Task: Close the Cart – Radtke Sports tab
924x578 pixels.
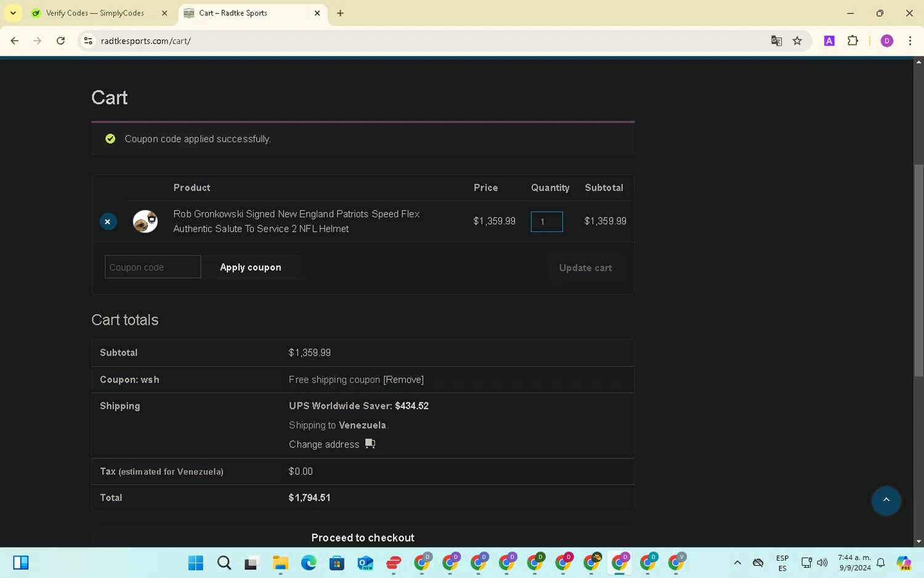Action: (x=317, y=13)
